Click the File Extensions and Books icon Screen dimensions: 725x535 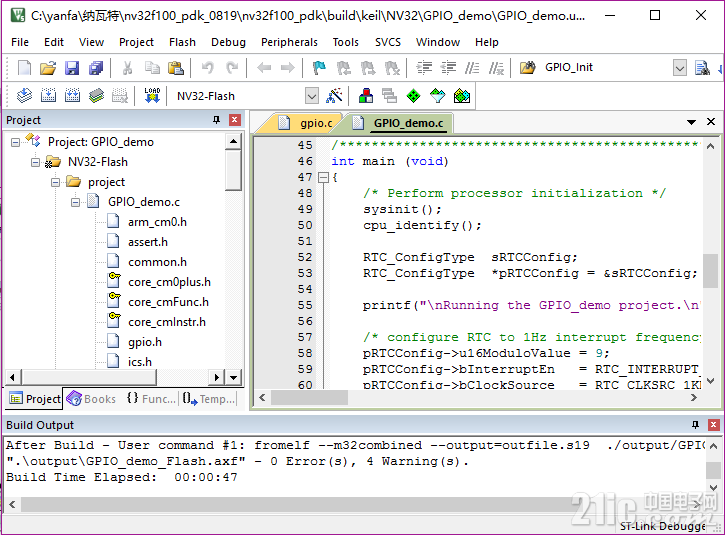(x=366, y=96)
